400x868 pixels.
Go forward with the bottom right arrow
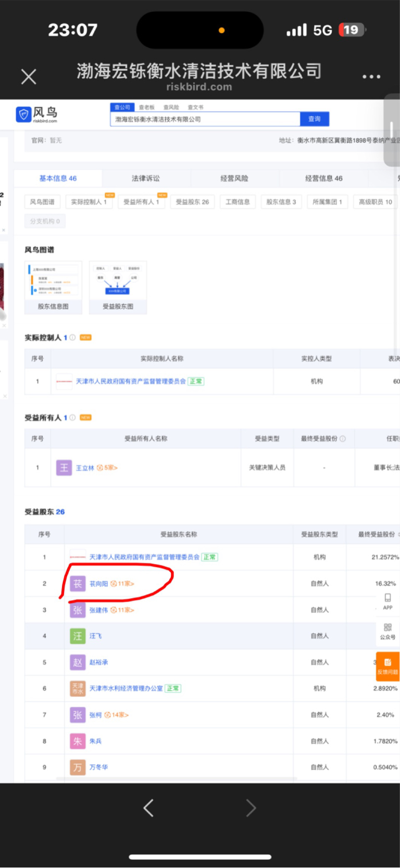[x=251, y=808]
